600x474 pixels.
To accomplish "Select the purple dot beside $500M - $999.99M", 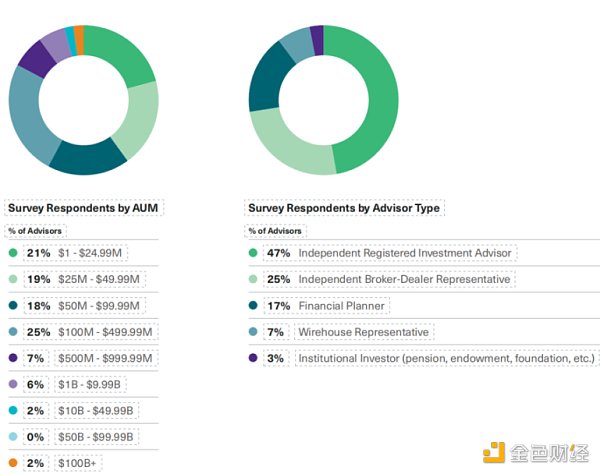I will click(x=13, y=358).
